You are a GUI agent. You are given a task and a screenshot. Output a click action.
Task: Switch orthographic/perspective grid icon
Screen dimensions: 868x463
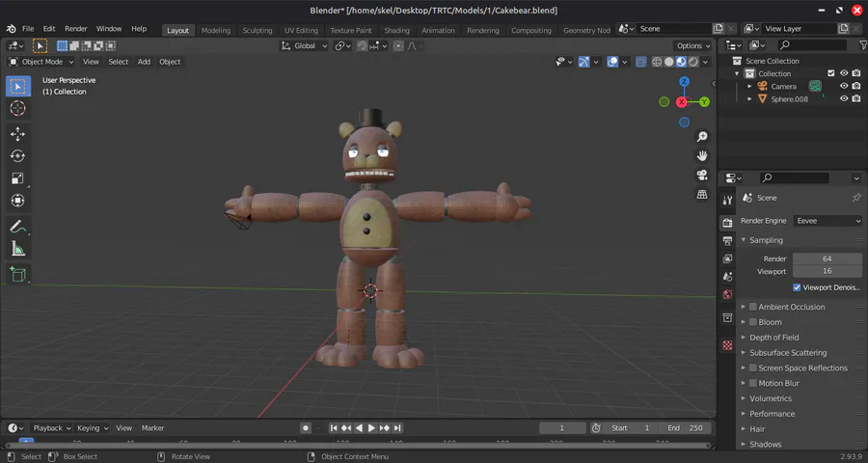point(702,195)
